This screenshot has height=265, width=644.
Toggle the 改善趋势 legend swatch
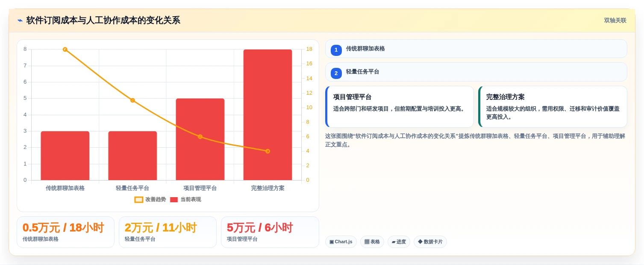point(139,200)
